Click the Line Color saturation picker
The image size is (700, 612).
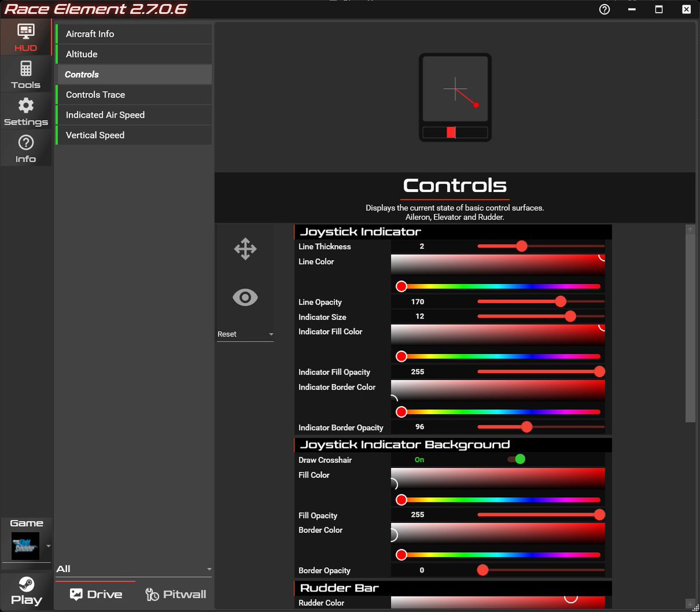(x=498, y=264)
